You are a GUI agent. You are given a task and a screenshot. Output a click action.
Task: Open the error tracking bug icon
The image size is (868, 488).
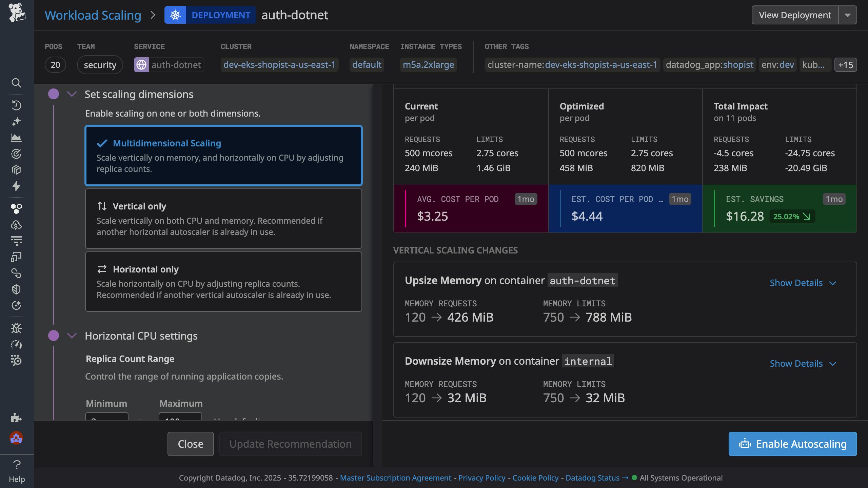(x=16, y=328)
